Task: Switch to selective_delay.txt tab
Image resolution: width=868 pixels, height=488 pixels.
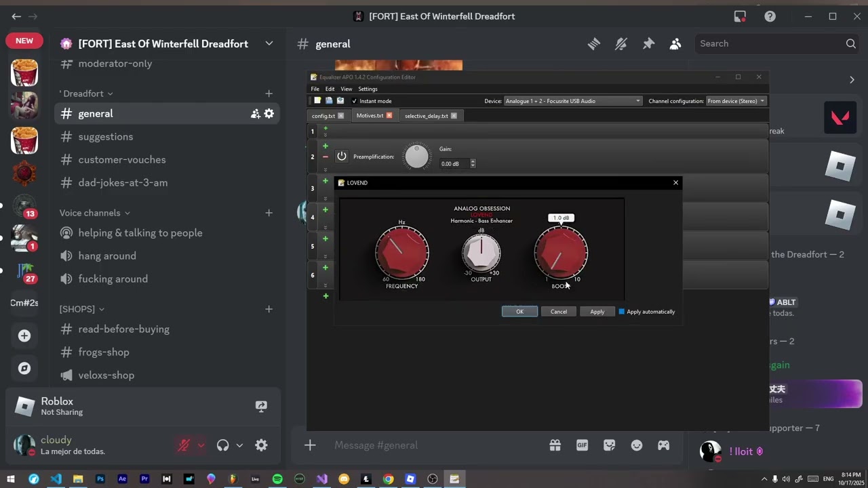Action: tap(431, 116)
